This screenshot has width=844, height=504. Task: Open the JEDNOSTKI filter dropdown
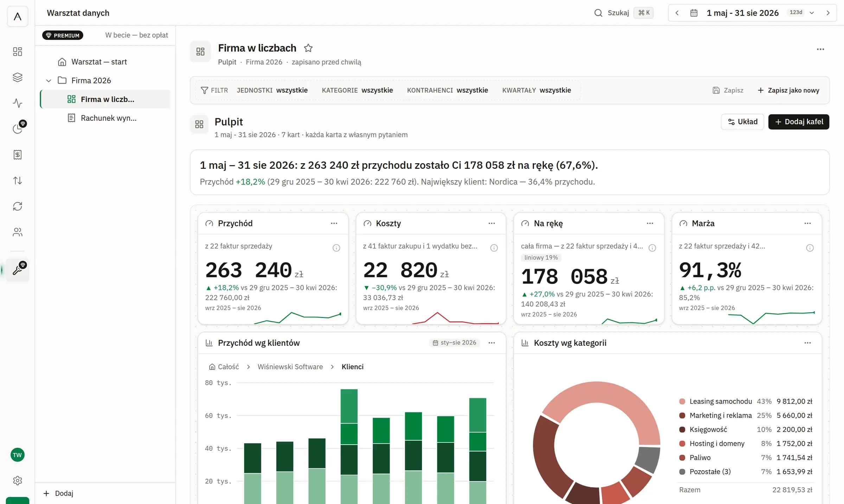[x=272, y=90]
